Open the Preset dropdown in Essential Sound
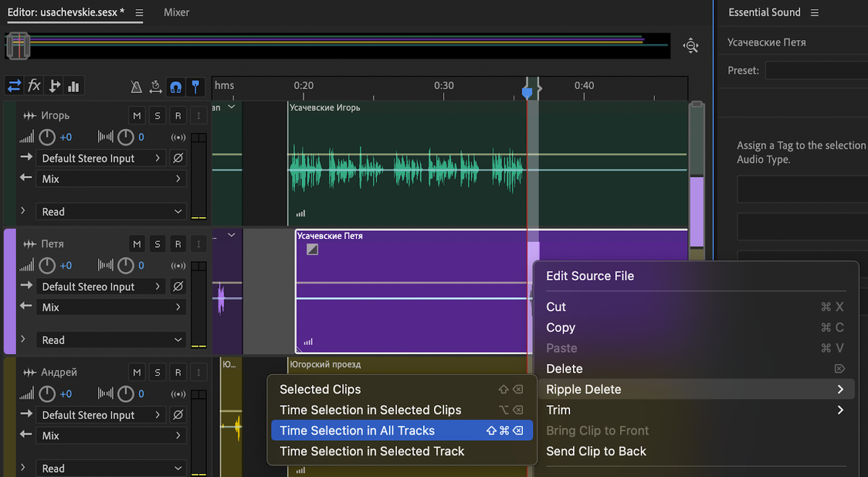The height and width of the screenshot is (477, 868). [817, 70]
